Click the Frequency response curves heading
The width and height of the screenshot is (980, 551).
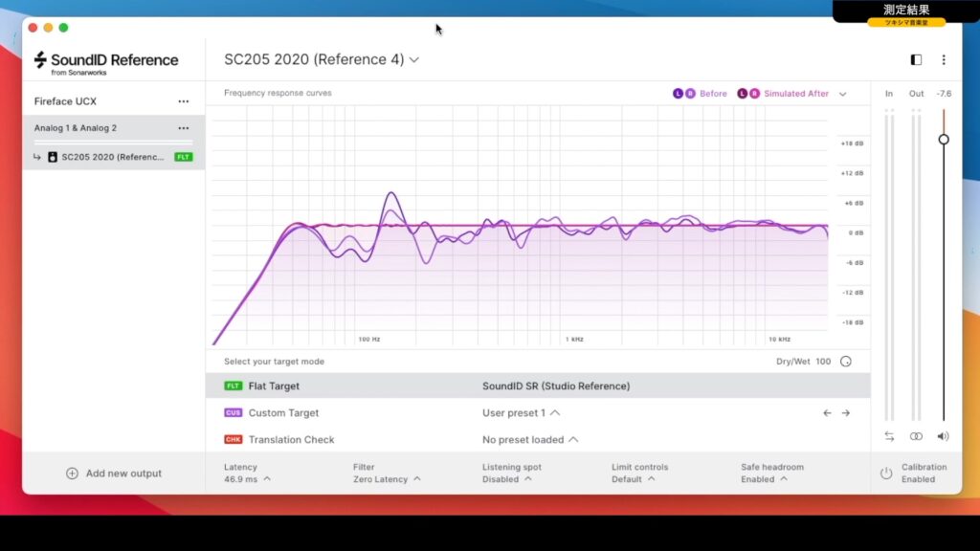pyautogui.click(x=278, y=93)
